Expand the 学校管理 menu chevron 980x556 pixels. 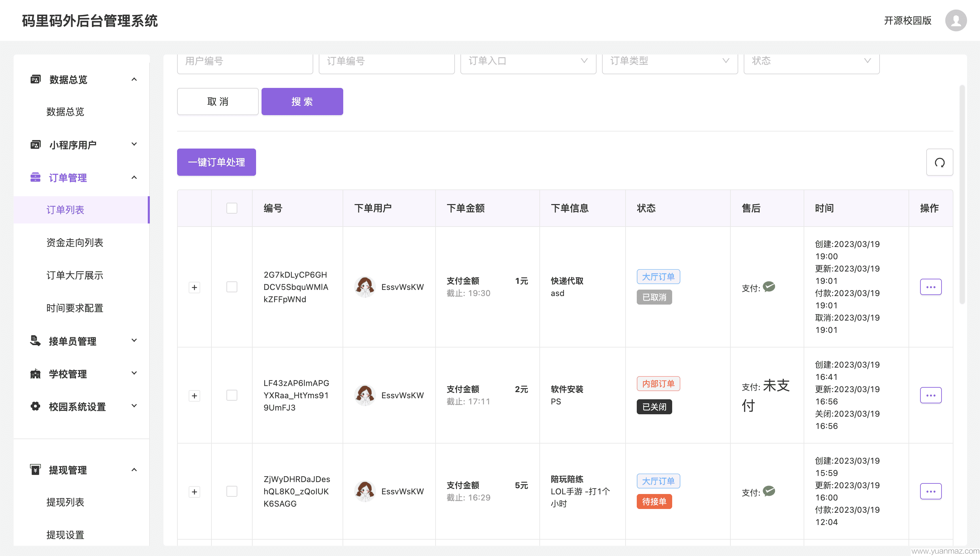coord(134,373)
